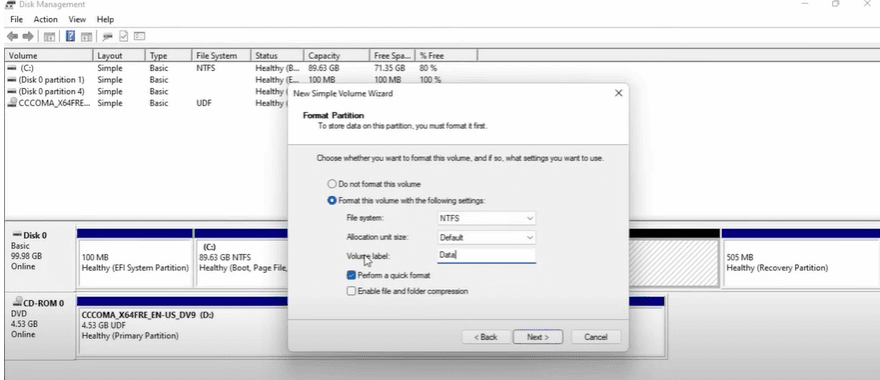Screen dimensions: 880x380
Task: Click the Disk 0 icon in the lower pane
Action: [17, 235]
